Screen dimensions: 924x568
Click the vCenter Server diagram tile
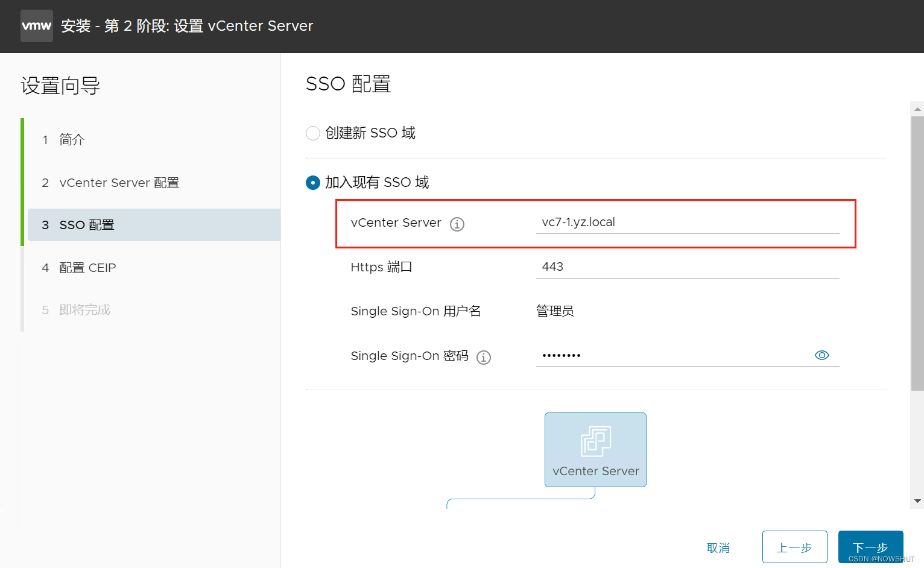tap(595, 450)
